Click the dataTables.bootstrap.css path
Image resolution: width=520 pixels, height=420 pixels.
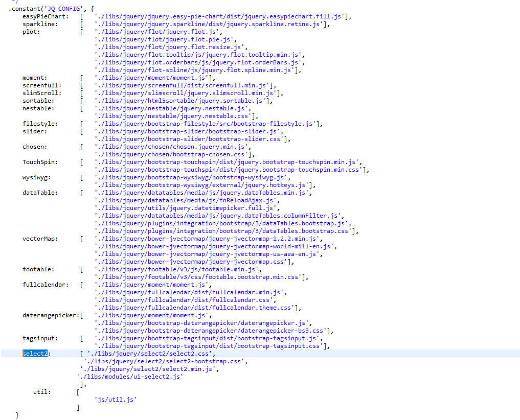coord(223,231)
